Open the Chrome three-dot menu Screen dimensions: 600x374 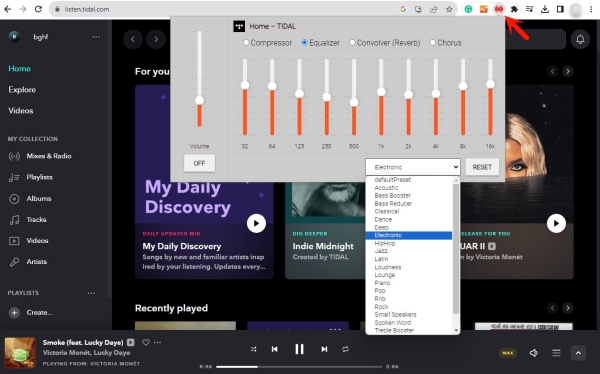591,9
